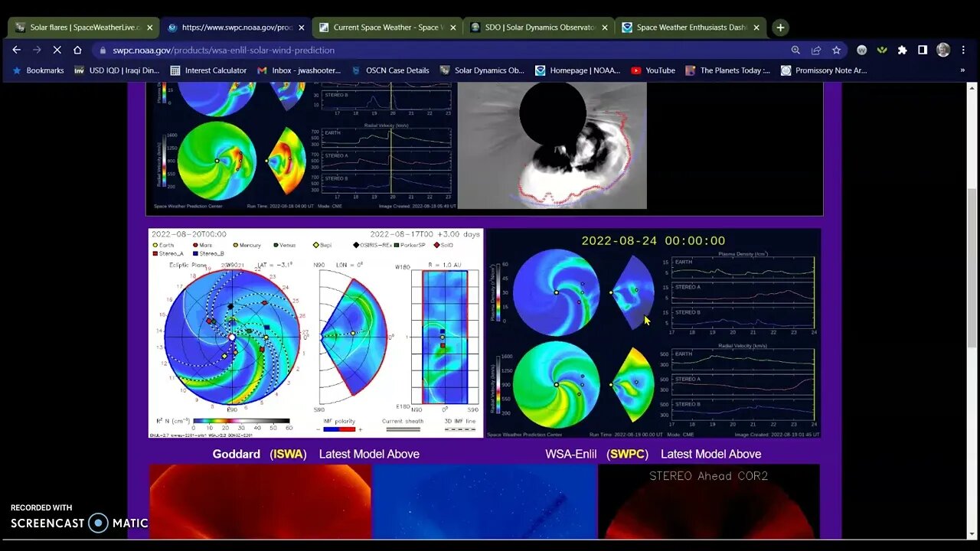Image resolution: width=980 pixels, height=551 pixels.
Task: Open the USD IQD Iraqi Dinar bookmark
Action: click(117, 70)
